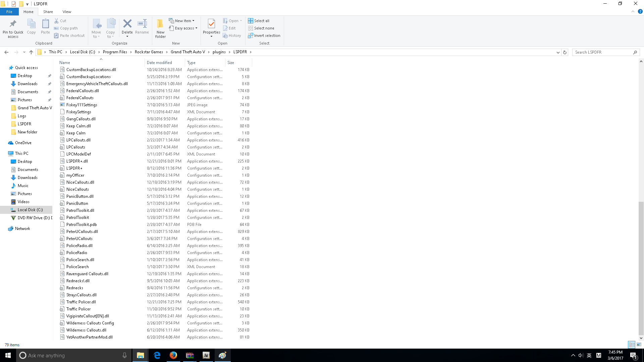Viewport: 644px width, 362px height.
Task: Navigate to plugins in breadcrumb path
Action: click(219, 52)
